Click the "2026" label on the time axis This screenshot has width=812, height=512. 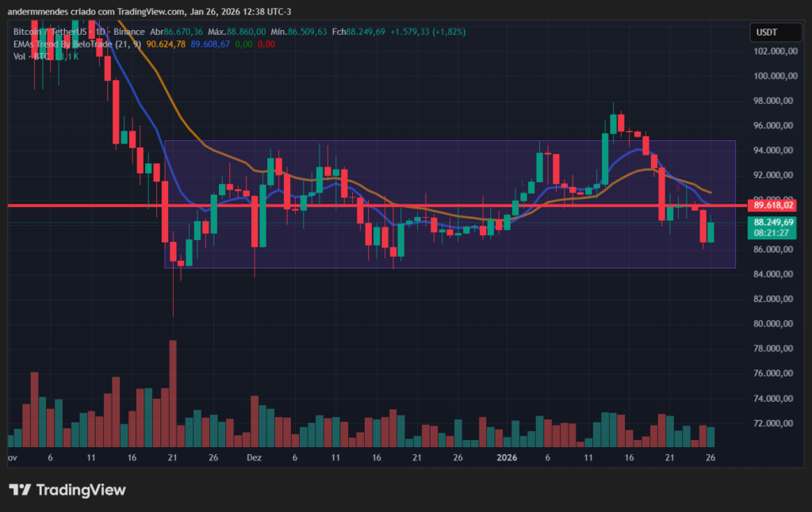point(506,458)
